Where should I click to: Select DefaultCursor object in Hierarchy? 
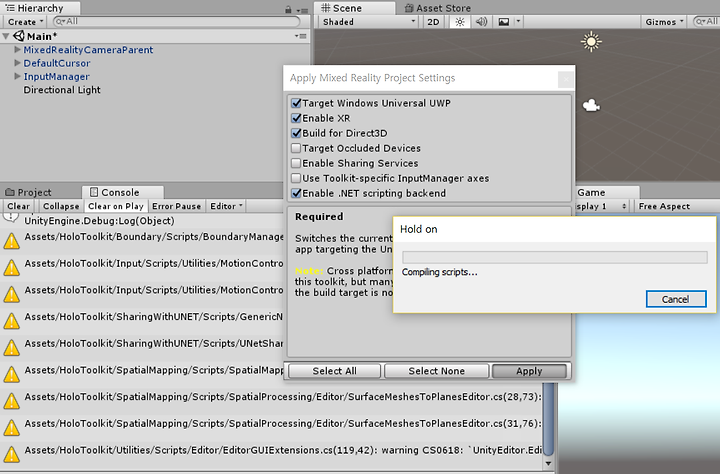(57, 63)
